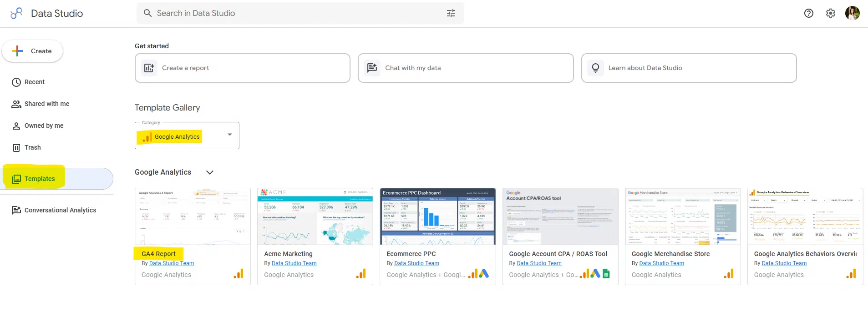
Task: Click Analytics icon on GA4 Report card
Action: 239,274
